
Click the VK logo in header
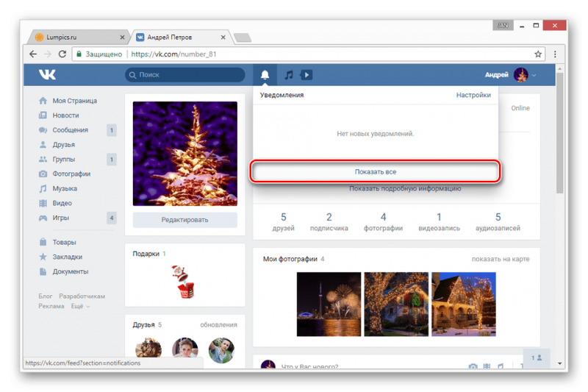[x=47, y=74]
